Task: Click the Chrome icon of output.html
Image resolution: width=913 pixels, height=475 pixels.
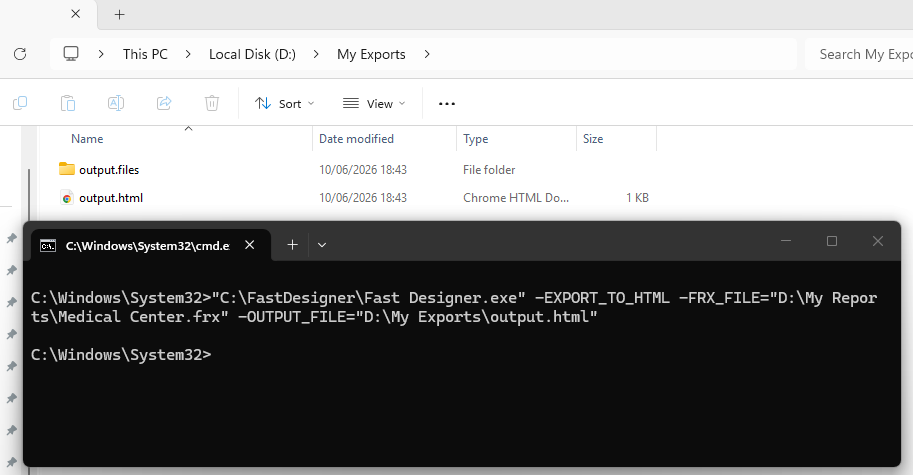Action: [x=67, y=198]
